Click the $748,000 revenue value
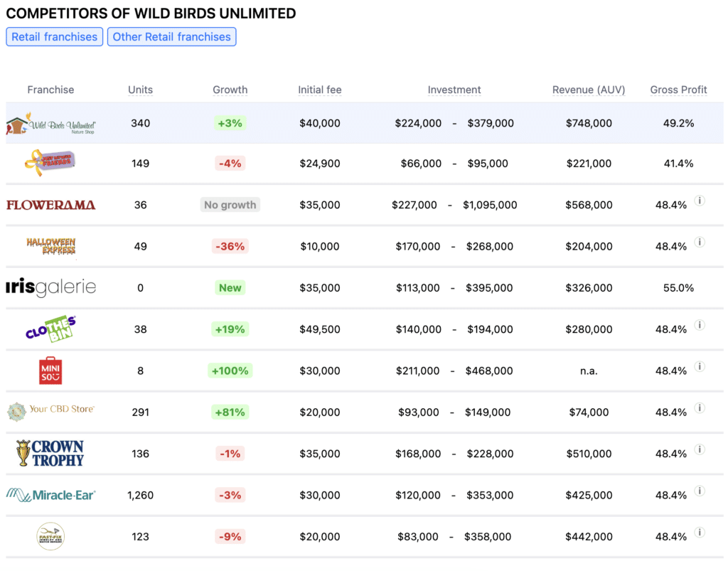 tap(589, 123)
